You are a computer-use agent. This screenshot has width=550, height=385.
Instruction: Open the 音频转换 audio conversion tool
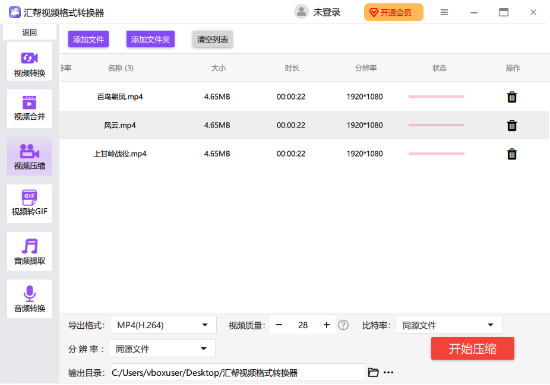pyautogui.click(x=29, y=299)
